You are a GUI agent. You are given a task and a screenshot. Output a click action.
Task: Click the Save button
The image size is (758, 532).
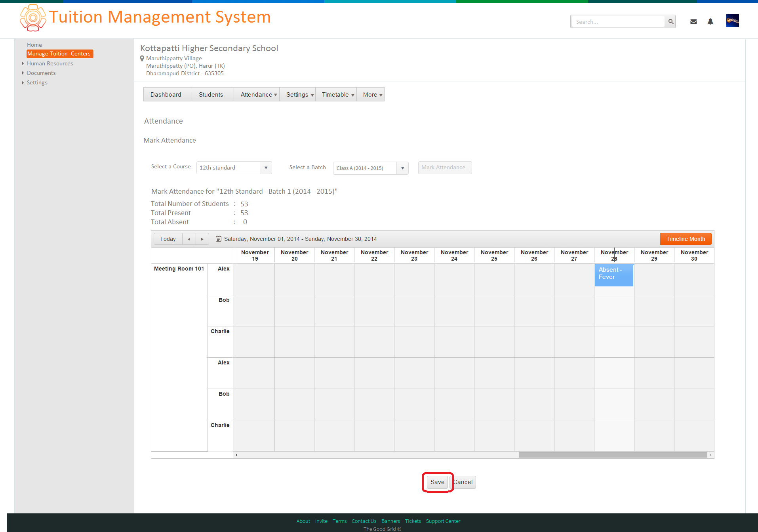point(437,482)
